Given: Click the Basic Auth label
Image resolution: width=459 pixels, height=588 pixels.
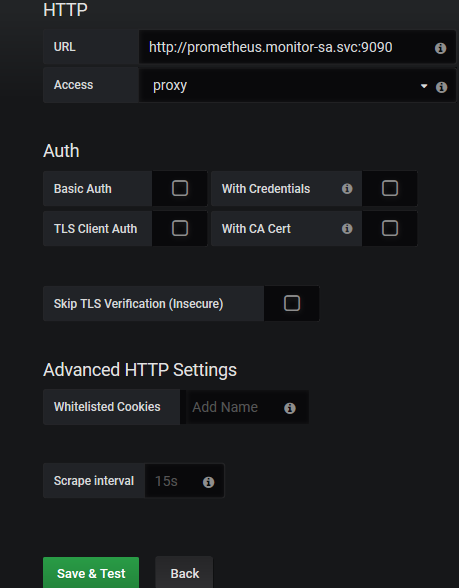Looking at the screenshot, I should [x=82, y=189].
